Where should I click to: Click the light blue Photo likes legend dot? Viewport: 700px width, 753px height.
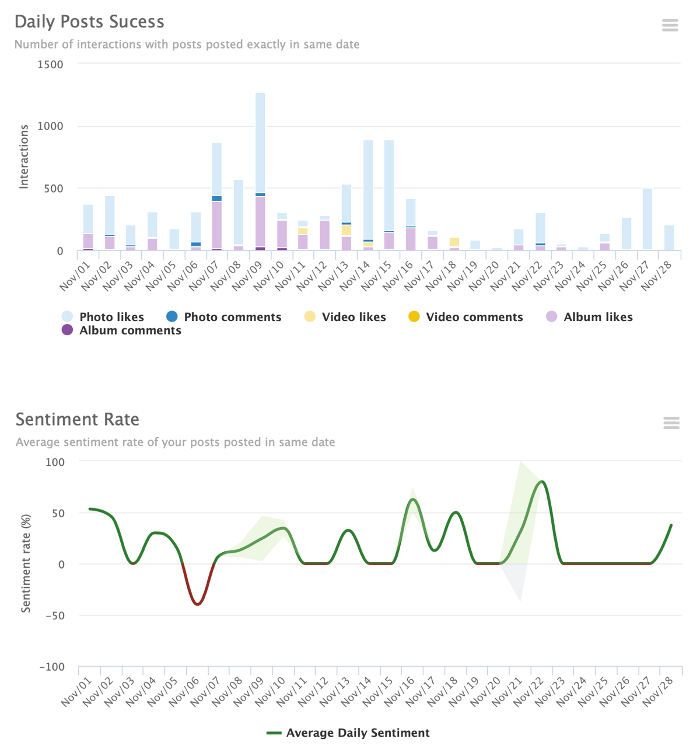point(68,317)
